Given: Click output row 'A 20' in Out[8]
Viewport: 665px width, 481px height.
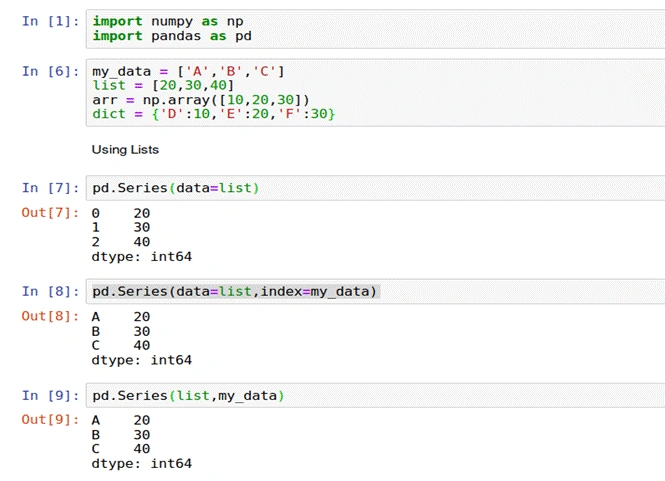Looking at the screenshot, I should 121,316.
